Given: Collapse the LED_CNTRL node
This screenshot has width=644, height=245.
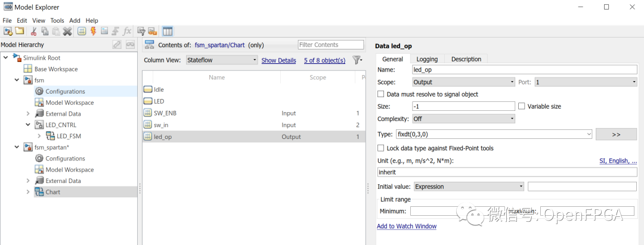Looking at the screenshot, I should pyautogui.click(x=28, y=125).
